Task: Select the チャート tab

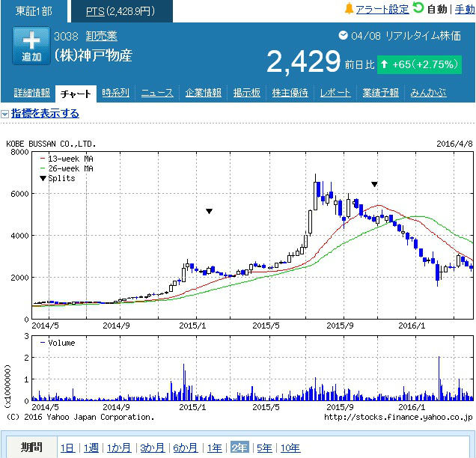Action: pos(76,94)
